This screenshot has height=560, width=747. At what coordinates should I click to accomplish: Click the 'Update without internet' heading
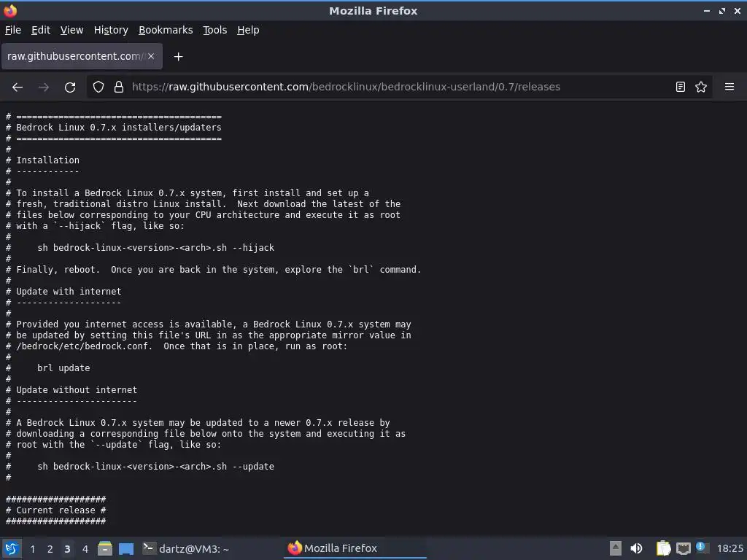pos(77,390)
